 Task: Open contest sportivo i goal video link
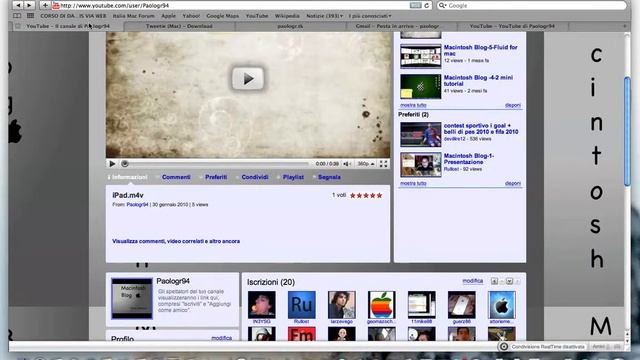coord(481,129)
